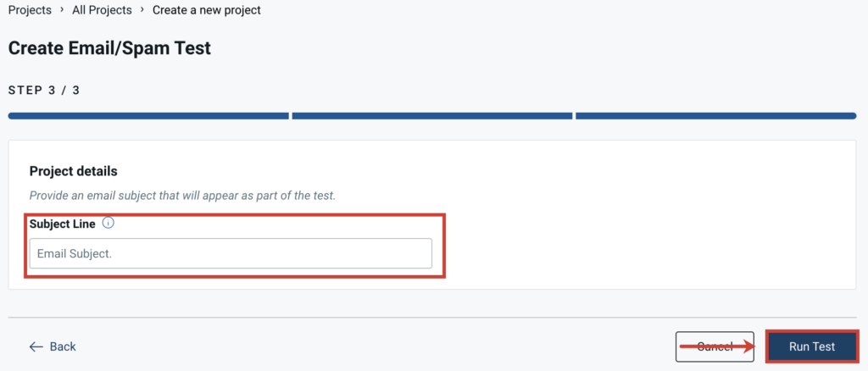Screen dimensions: 868x371
Task: Click the middle progress bar segment
Action: coord(431,115)
